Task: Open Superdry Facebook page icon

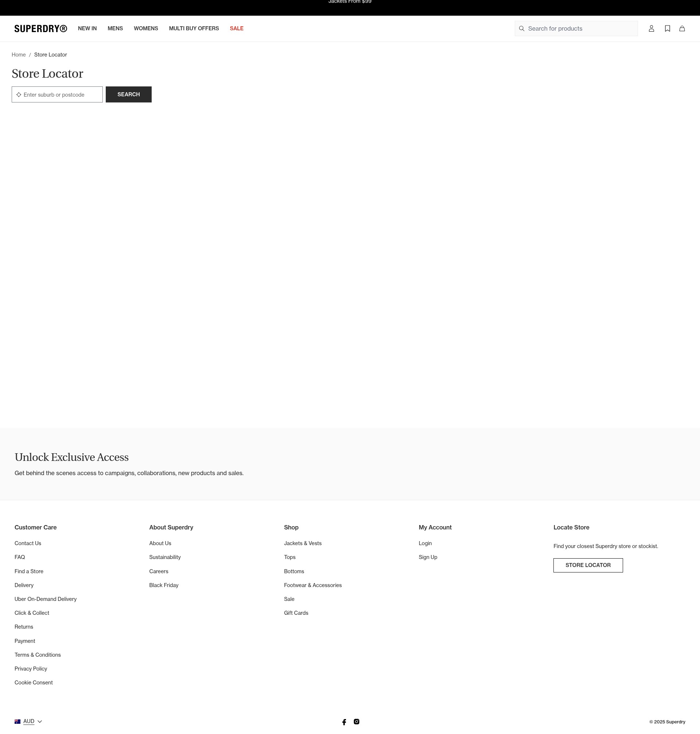Action: click(344, 722)
